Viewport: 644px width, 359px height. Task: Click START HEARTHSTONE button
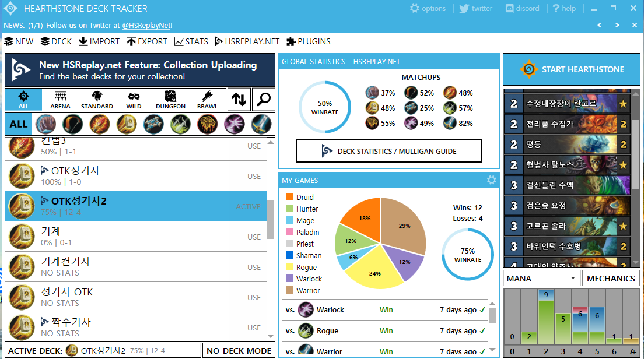(572, 69)
